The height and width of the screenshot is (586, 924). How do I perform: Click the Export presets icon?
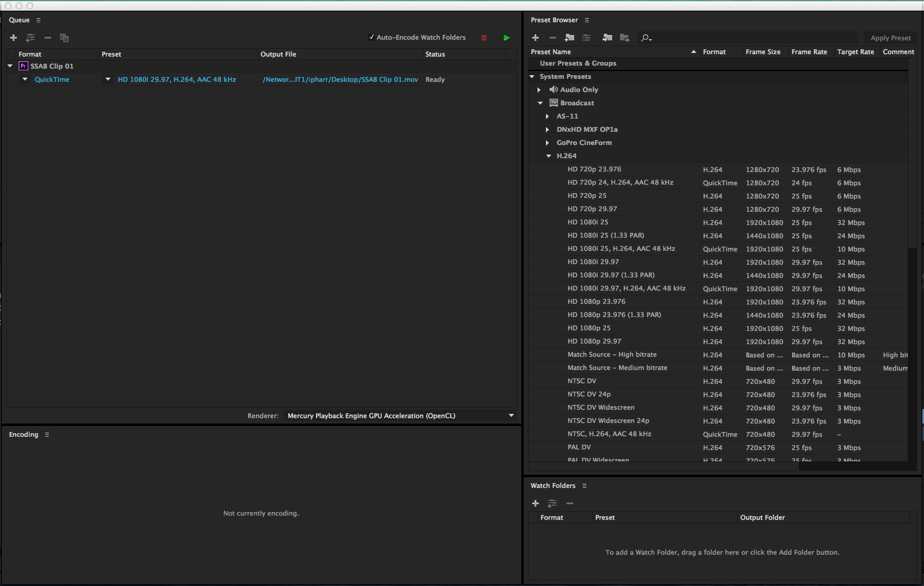(x=625, y=38)
